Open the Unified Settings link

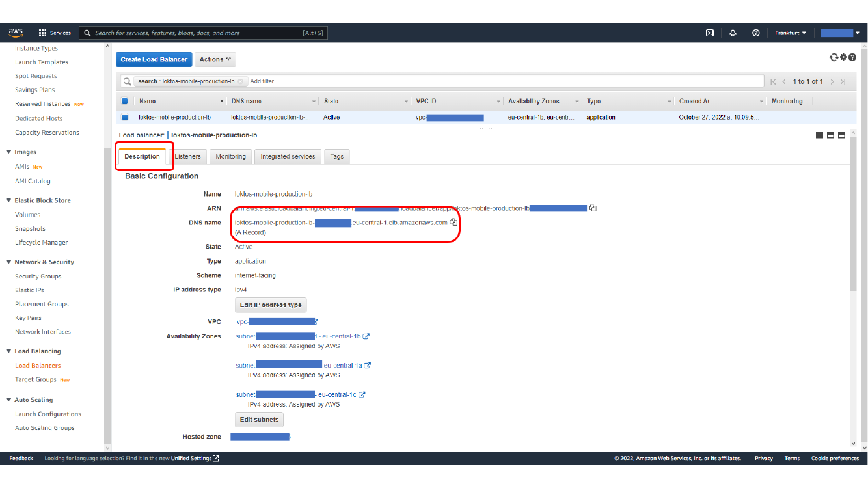191,458
